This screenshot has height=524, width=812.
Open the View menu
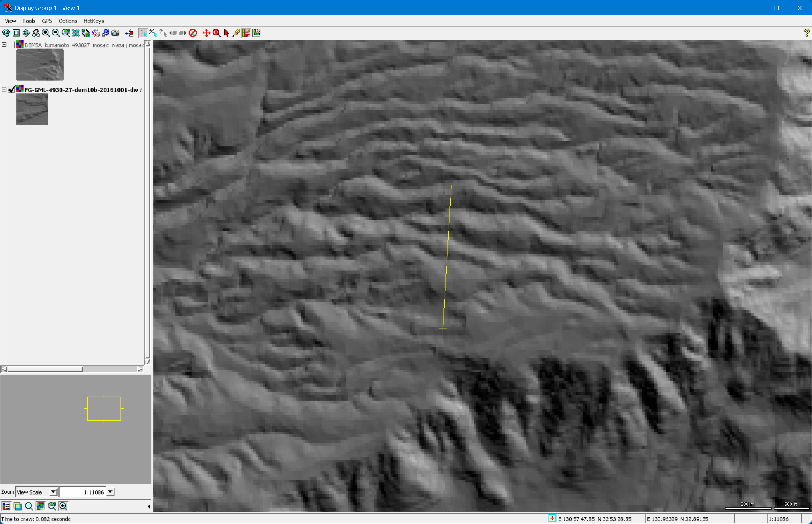point(10,21)
